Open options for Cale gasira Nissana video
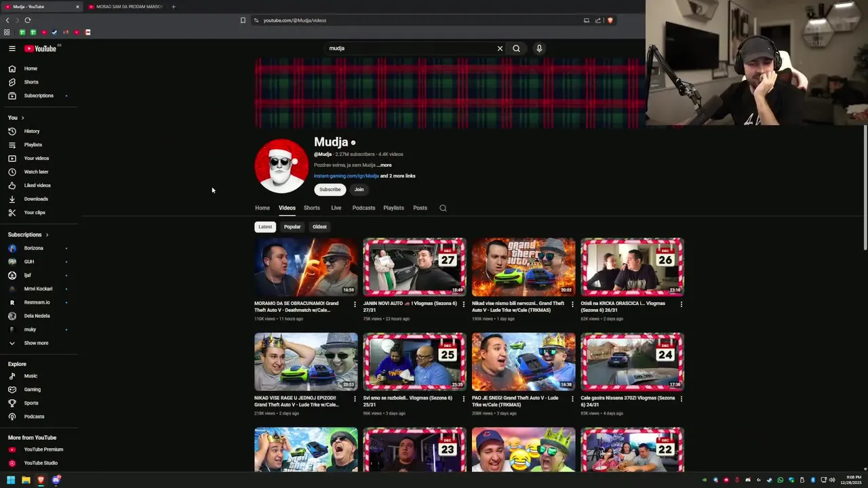 (681, 399)
